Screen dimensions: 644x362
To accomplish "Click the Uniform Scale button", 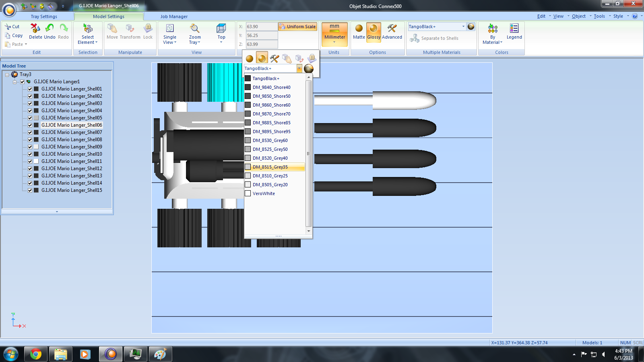I will 297,27.
